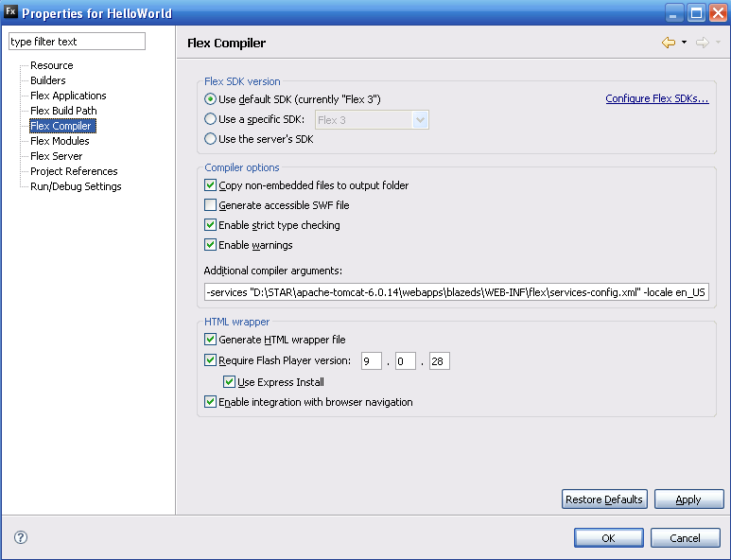Image resolution: width=731 pixels, height=560 pixels.
Task: Confirm with the OK button
Action: tap(608, 537)
